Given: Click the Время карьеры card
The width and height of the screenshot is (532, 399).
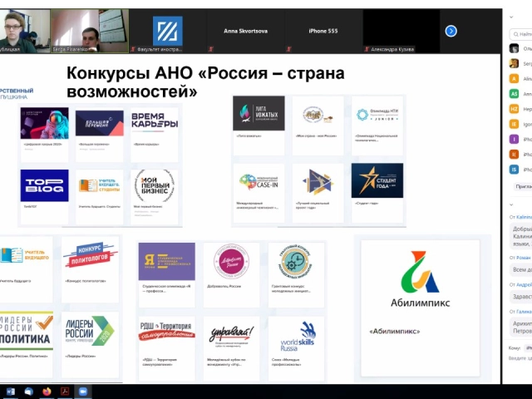Looking at the screenshot, I should 155,135.
